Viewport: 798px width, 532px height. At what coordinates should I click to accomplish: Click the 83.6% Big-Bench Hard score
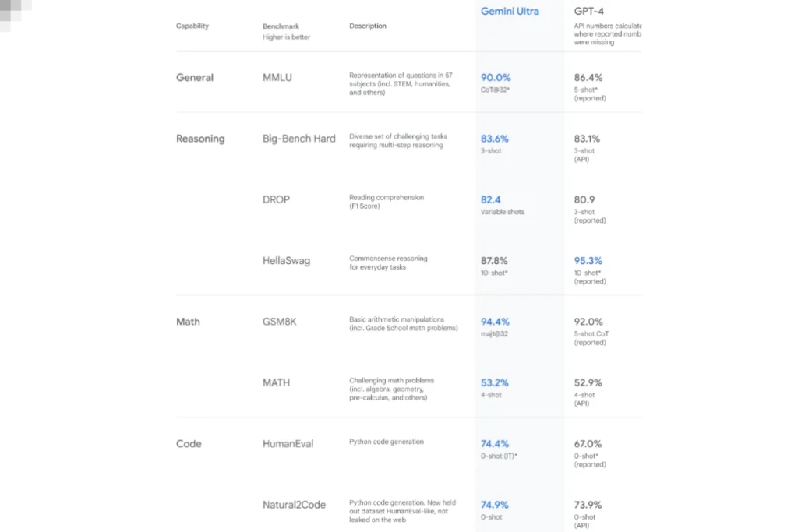[494, 139]
